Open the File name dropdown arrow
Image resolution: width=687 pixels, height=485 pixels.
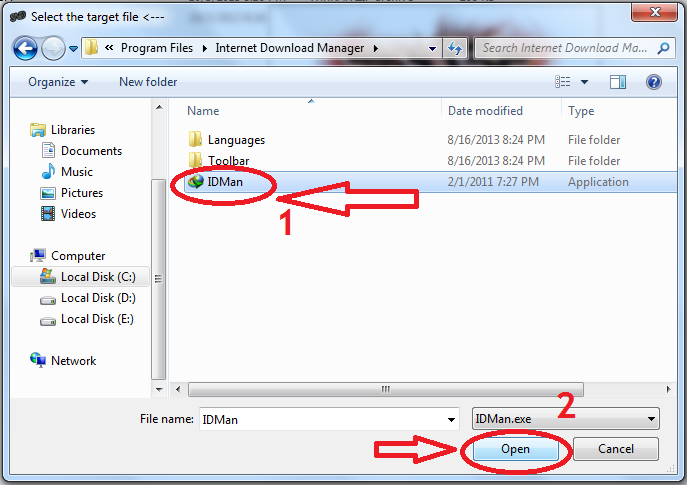click(451, 420)
